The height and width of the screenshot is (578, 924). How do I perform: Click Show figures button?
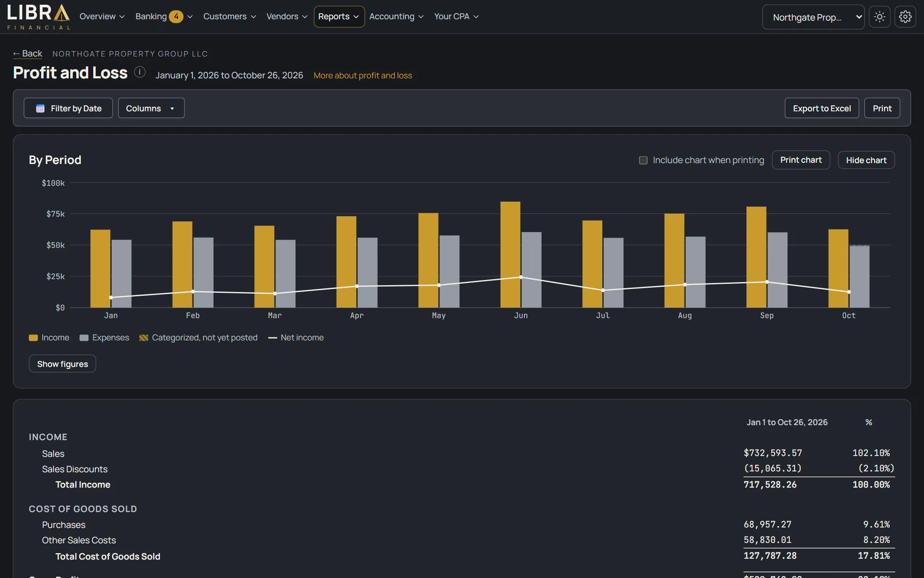[x=62, y=364]
